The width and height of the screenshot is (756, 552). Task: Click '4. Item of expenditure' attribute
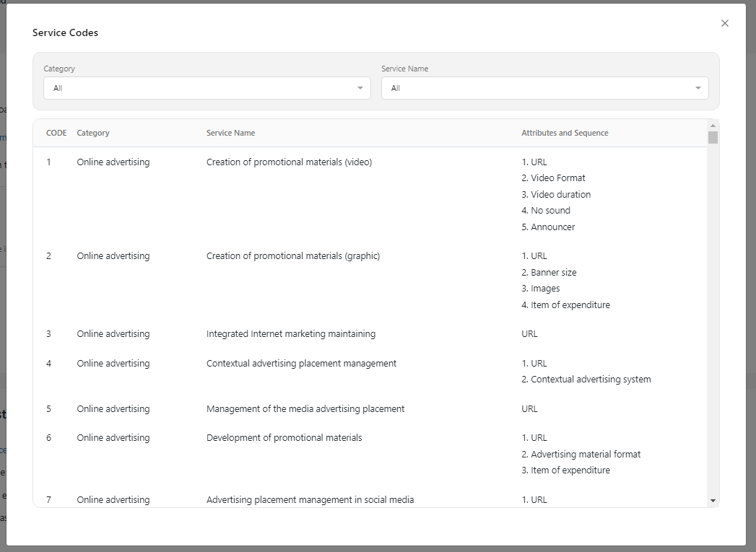[x=565, y=305]
